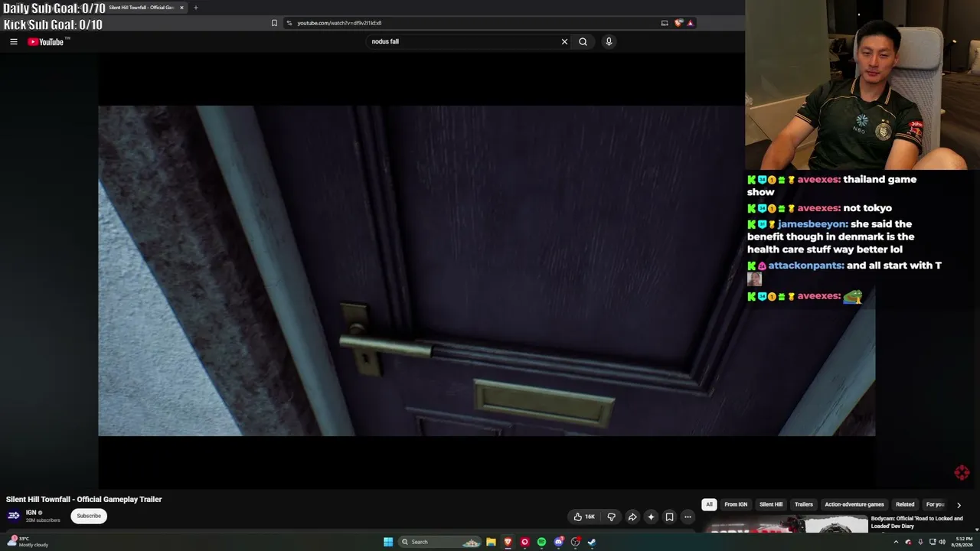Image resolution: width=980 pixels, height=551 pixels.
Task: Open the Bodycam recommended video thumbnail
Action: click(x=786, y=523)
